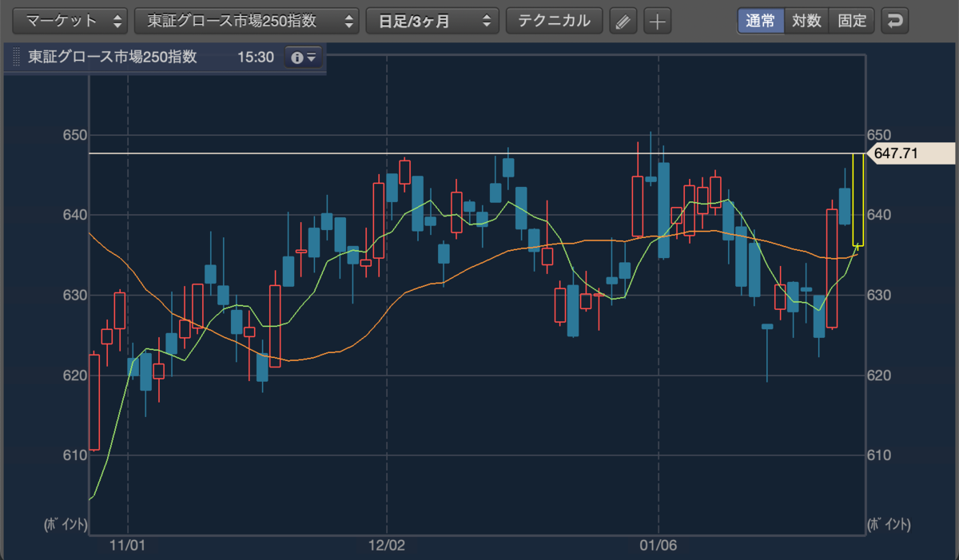Screen dimensions: 959x560
Task: Click the 647.71 price label tag
Action: (x=910, y=153)
